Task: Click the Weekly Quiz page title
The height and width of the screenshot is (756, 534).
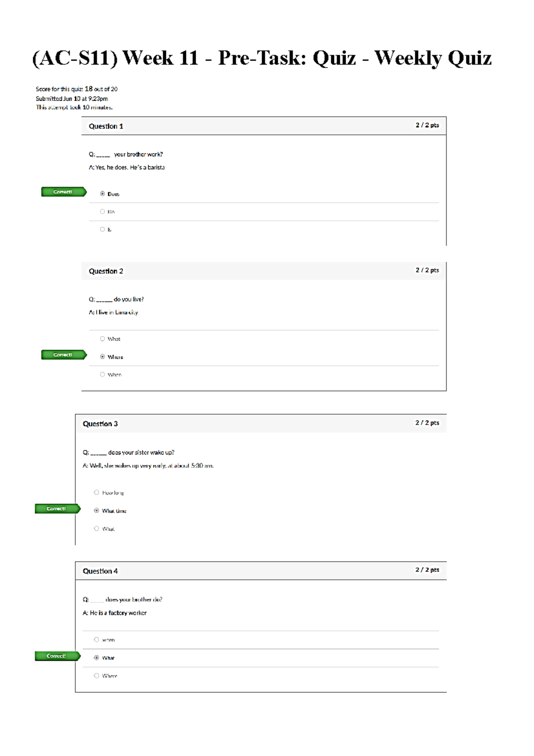Action: [x=262, y=58]
